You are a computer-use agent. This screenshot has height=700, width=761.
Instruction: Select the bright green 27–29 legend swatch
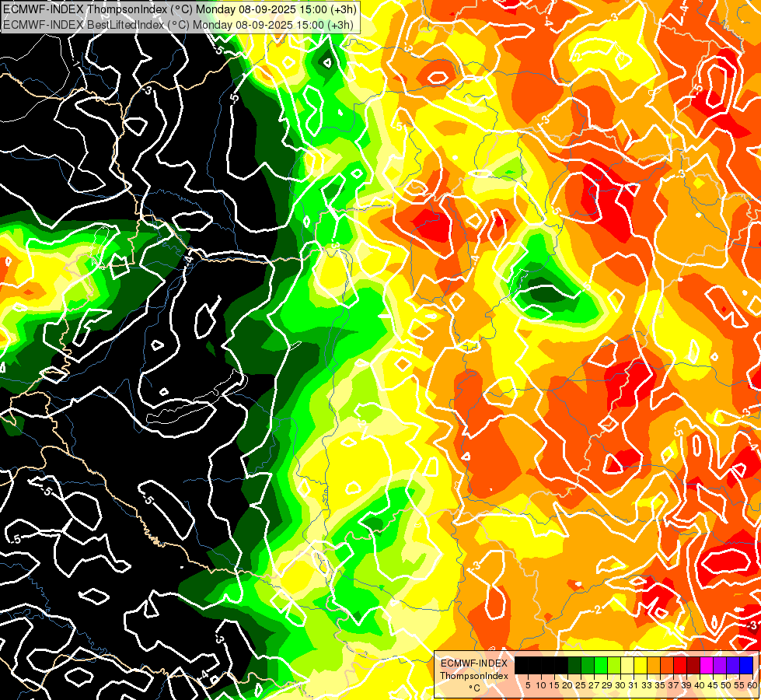(x=600, y=665)
